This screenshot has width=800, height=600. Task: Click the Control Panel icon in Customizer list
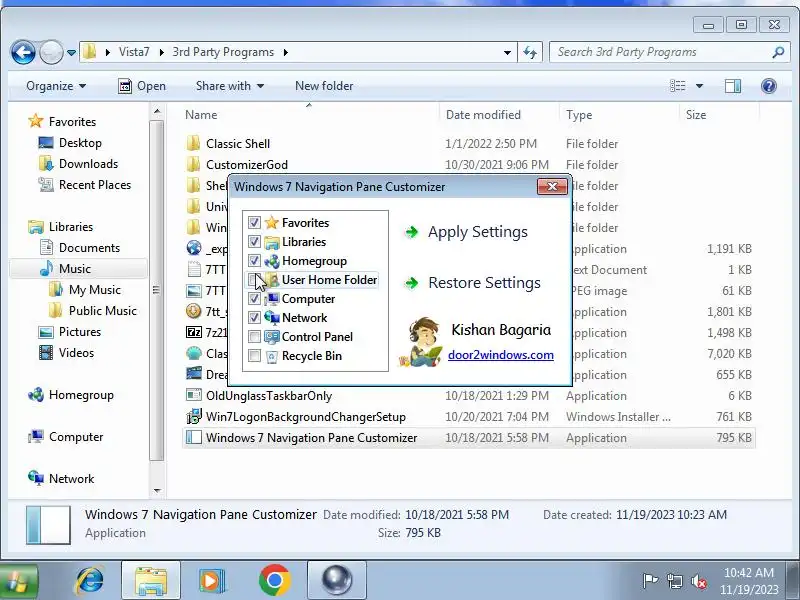tap(271, 337)
